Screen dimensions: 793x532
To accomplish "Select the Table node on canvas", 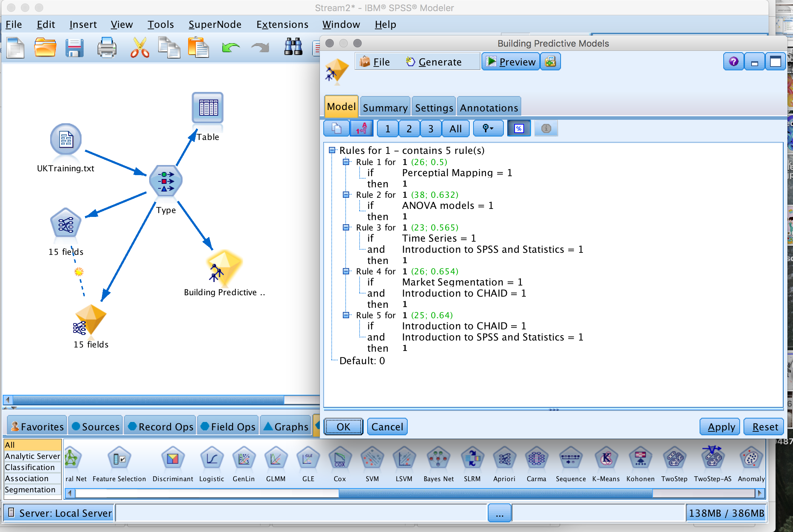I will click(x=208, y=108).
